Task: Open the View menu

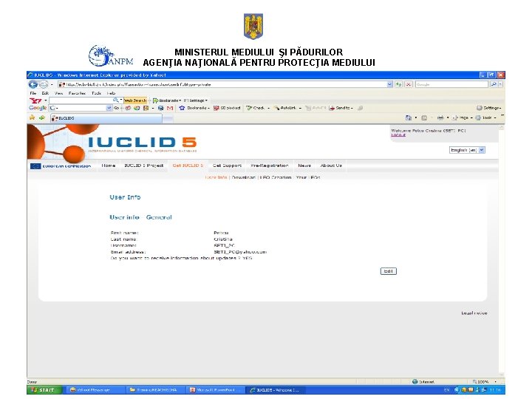Action: [58, 93]
